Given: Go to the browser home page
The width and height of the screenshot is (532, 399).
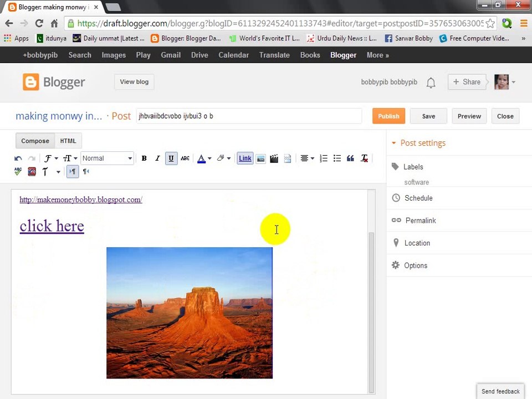Looking at the screenshot, I should pyautogui.click(x=54, y=23).
